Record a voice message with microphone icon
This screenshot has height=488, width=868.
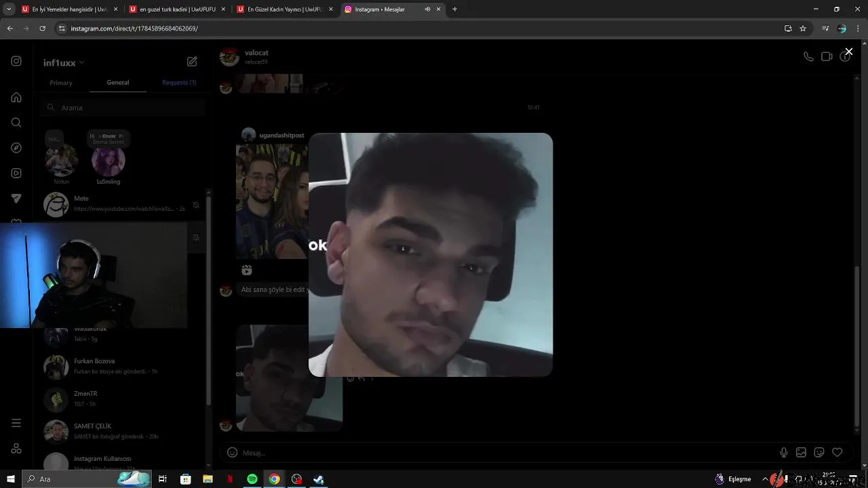click(x=784, y=453)
